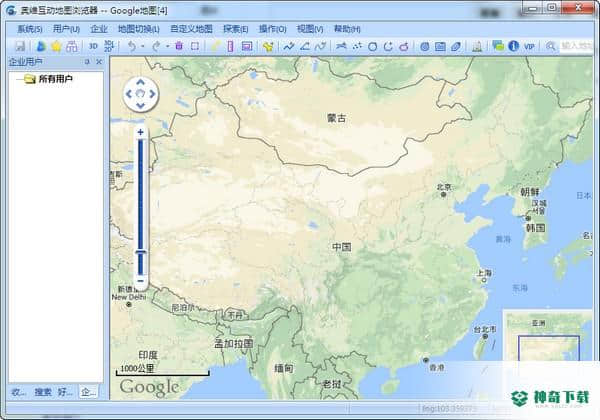Click the building tower toolbar icon

477,47
